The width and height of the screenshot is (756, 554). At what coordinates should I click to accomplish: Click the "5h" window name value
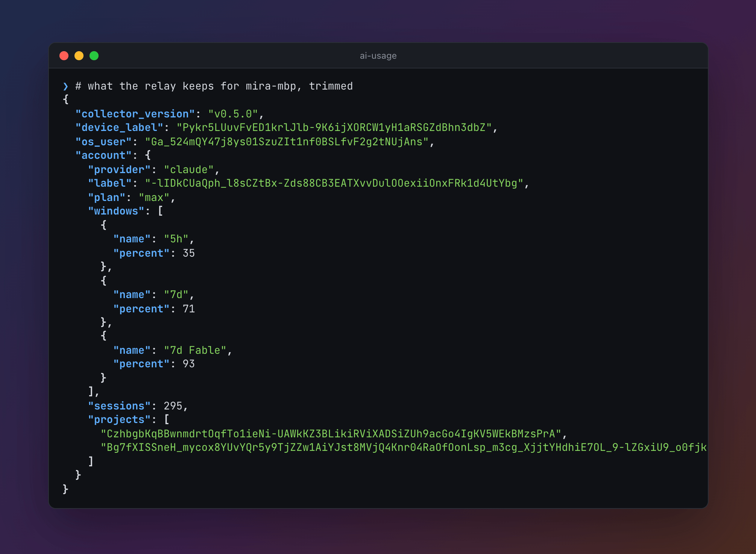[x=176, y=239]
